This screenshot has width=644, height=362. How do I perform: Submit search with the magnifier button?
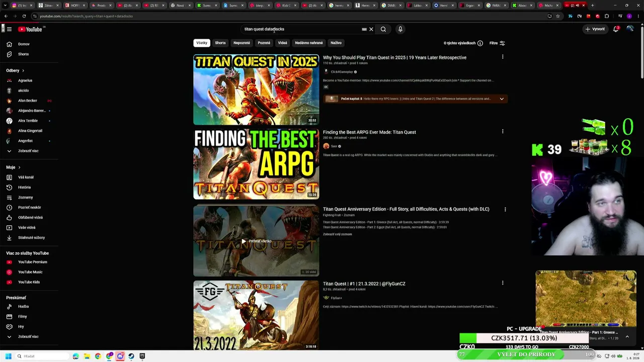[383, 29]
